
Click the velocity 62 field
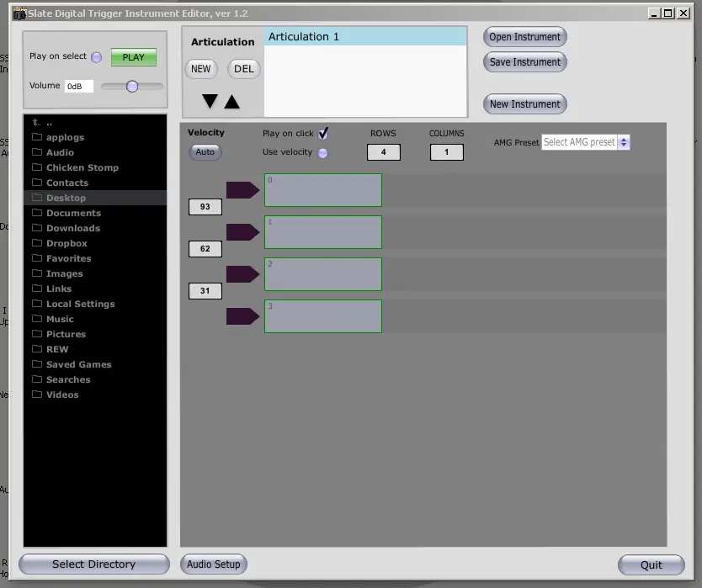pyautogui.click(x=205, y=249)
